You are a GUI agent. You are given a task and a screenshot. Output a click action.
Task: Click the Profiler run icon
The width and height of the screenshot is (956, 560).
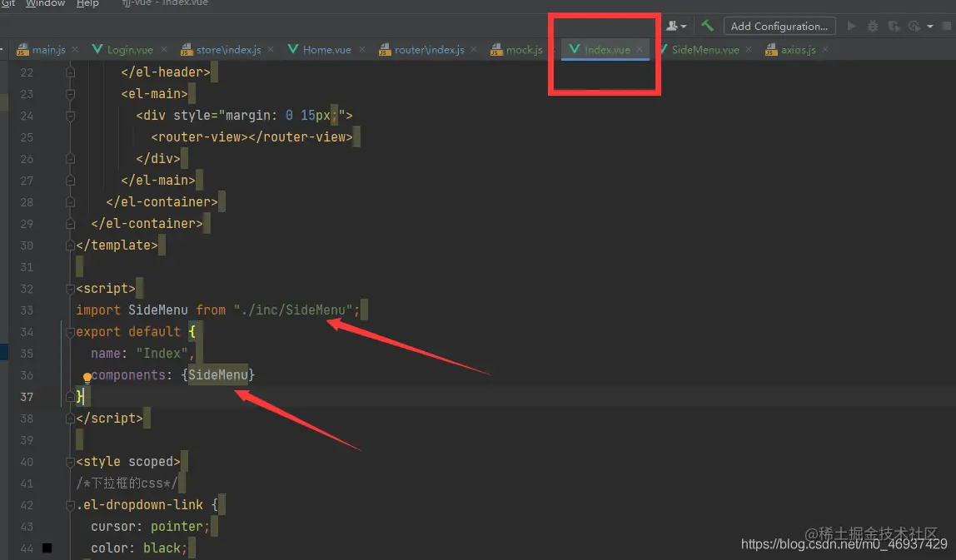pyautogui.click(x=914, y=26)
